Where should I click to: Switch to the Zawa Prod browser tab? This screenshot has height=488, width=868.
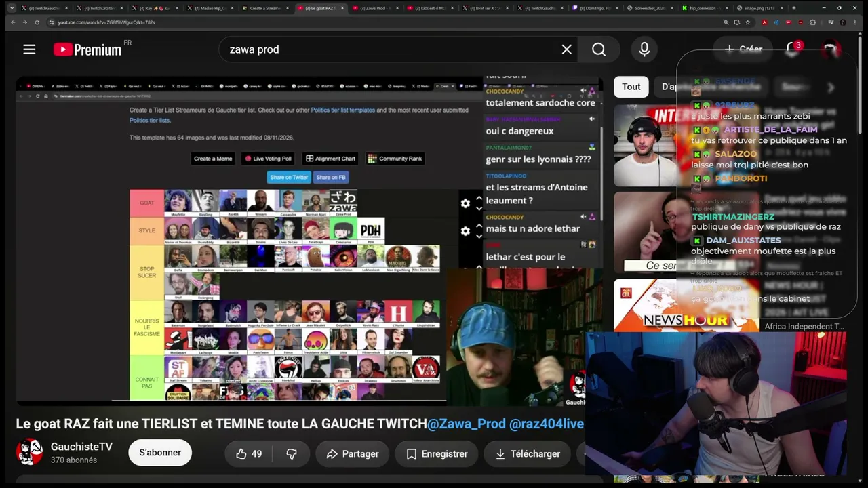[375, 8]
